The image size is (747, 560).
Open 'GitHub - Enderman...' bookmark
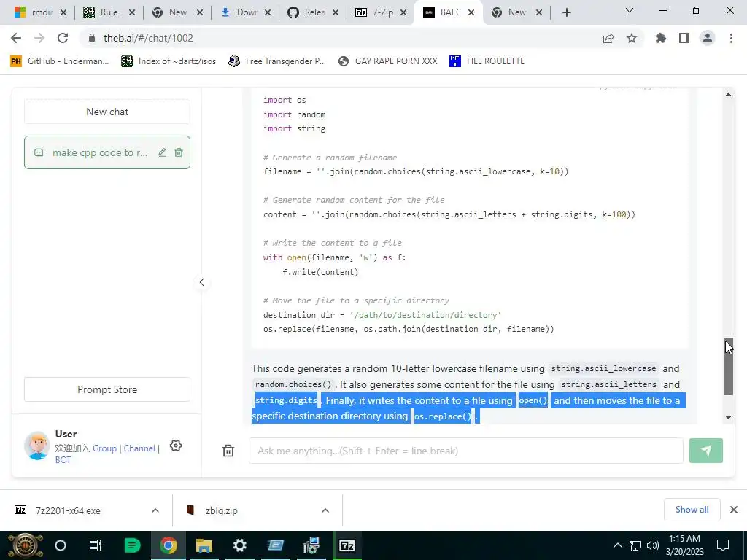[x=60, y=61]
